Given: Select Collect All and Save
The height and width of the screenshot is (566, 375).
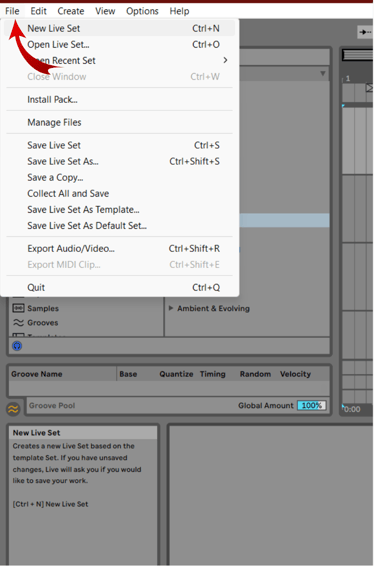Looking at the screenshot, I should (119, 193).
